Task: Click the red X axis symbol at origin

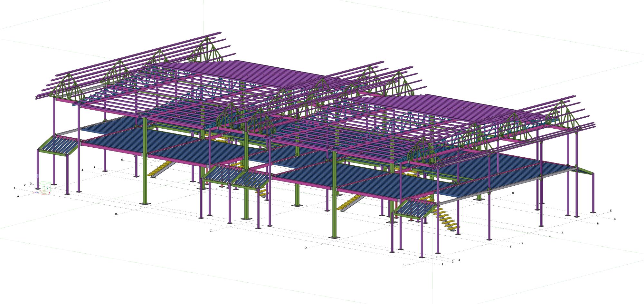Action: [x=50, y=193]
